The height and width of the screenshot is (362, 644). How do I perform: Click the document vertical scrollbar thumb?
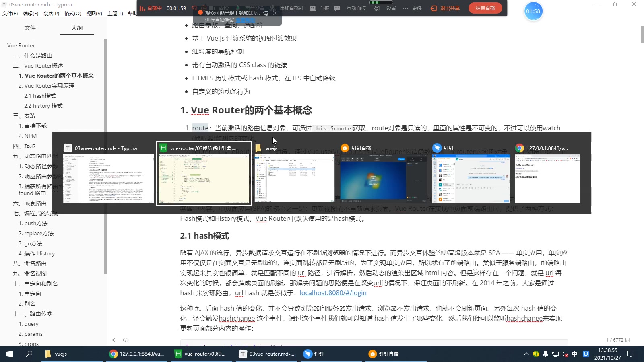(642, 34)
